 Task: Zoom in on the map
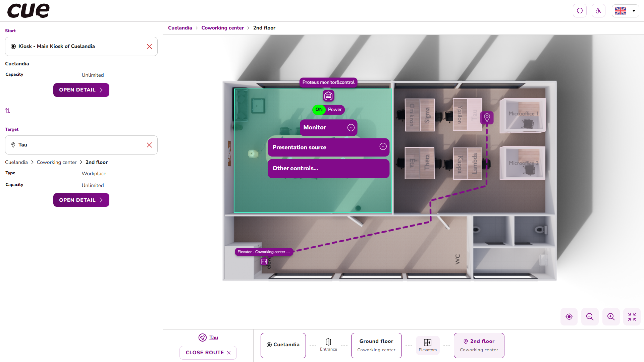coord(611,317)
